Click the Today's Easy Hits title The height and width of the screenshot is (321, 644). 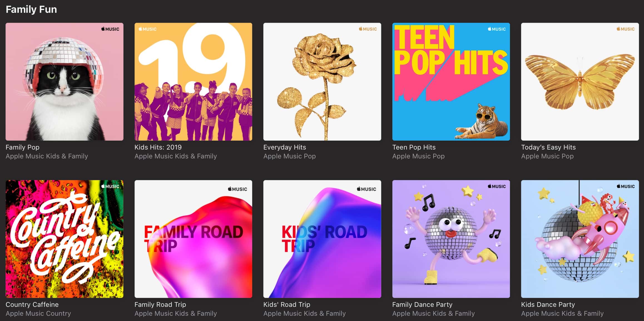click(548, 147)
